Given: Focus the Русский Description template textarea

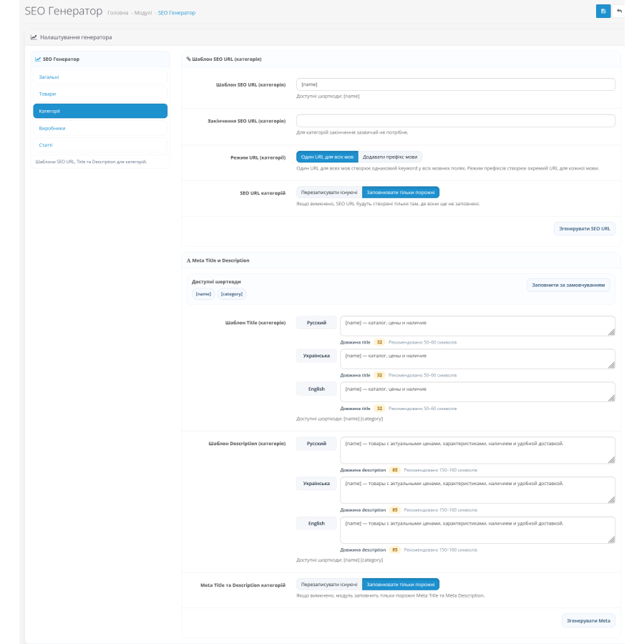Looking at the screenshot, I should (x=477, y=451).
